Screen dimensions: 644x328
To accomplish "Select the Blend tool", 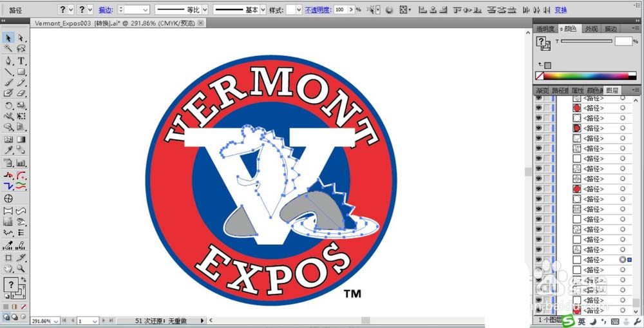I will [21, 150].
